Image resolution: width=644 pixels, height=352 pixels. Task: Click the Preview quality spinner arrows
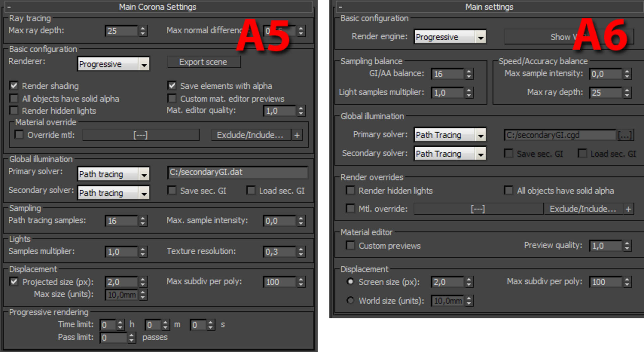point(627,246)
